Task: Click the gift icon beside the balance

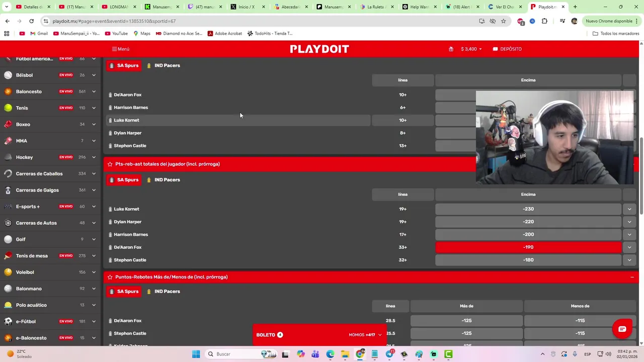Action: (x=451, y=49)
